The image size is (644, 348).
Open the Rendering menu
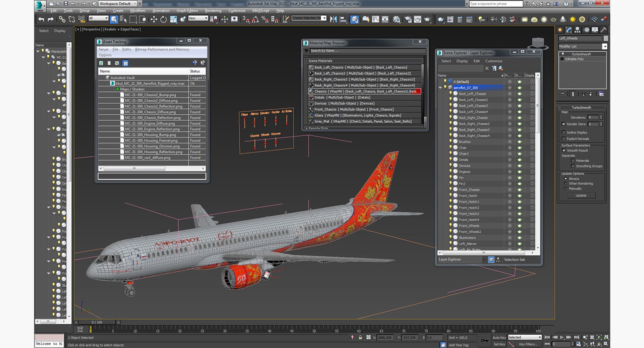click(213, 11)
